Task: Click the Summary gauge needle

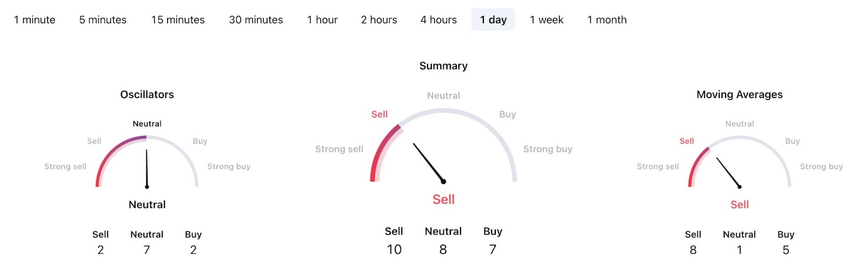Action: 429,162
